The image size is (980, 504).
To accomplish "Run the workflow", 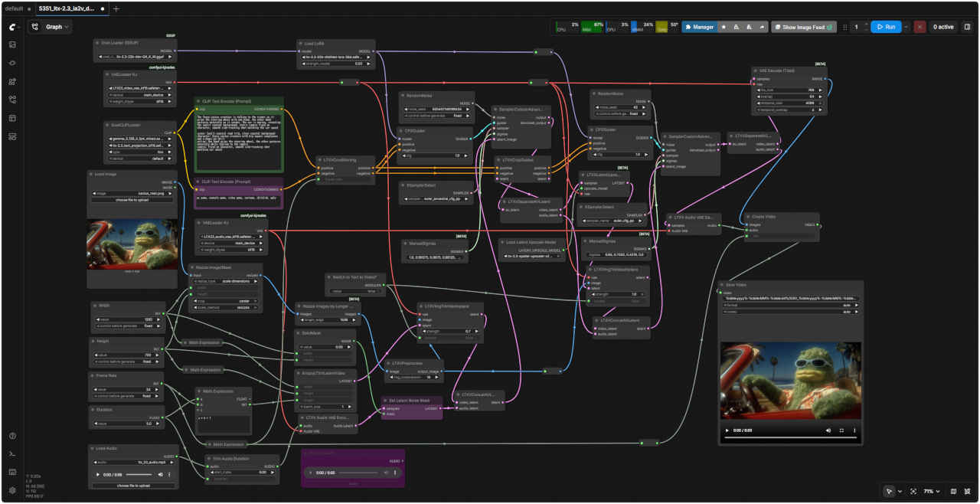I will tap(887, 27).
